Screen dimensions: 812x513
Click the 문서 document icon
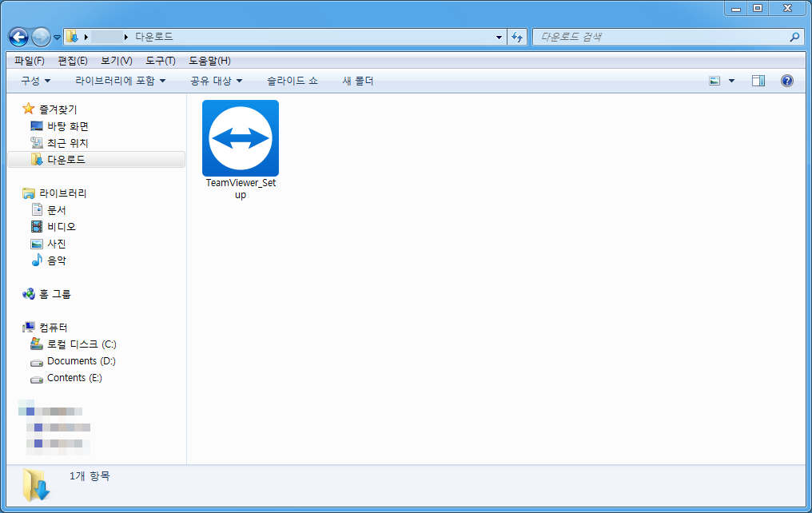tap(37, 209)
